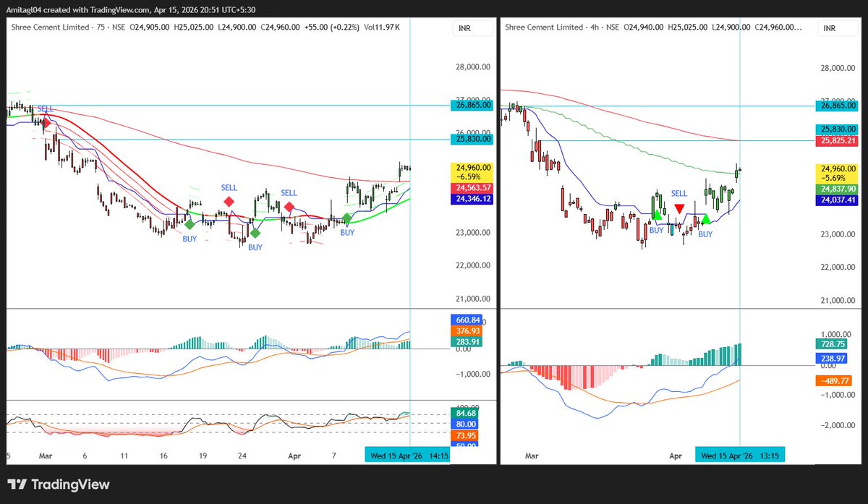Click the yellow 24,960.00 price label on left chart
The height and width of the screenshot is (504, 868).
pos(473,174)
